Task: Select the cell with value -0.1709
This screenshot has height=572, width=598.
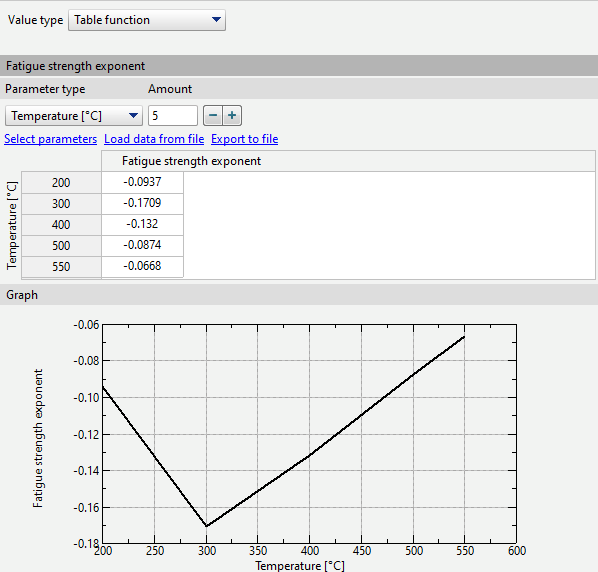Action: click(x=142, y=203)
